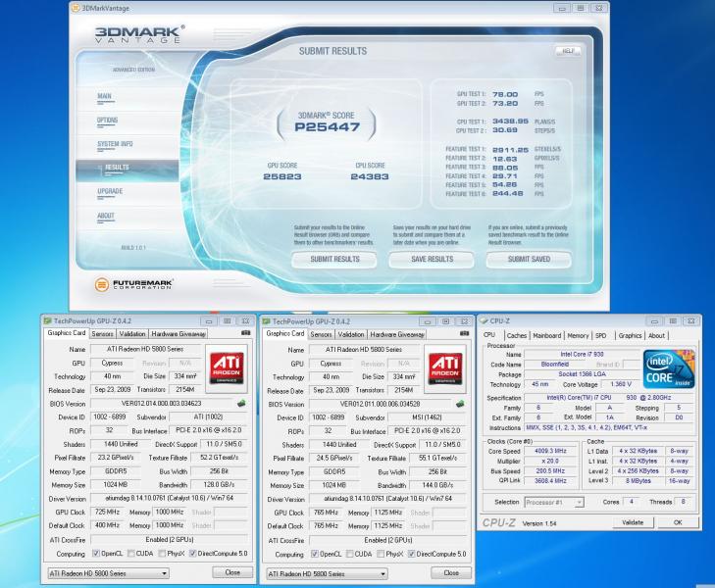
Task: Click the BIOS save chip icon in left GPU-Z
Action: coord(241,403)
